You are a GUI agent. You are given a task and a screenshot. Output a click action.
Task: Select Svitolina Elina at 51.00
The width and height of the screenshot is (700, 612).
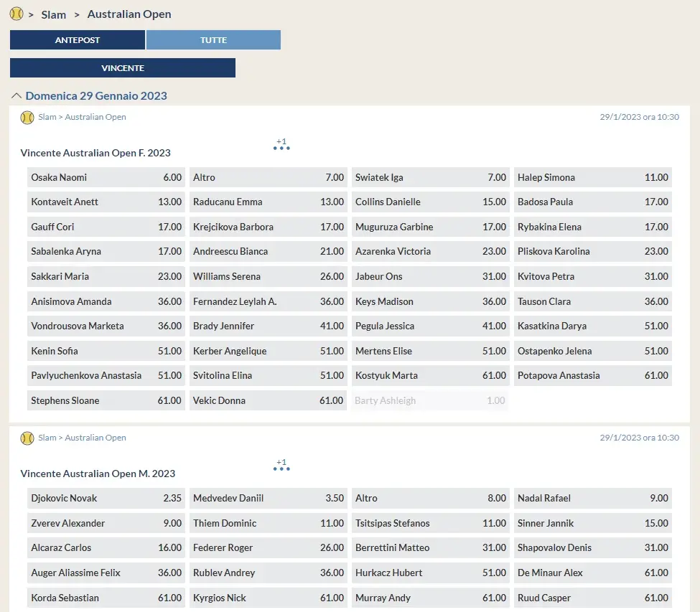tap(269, 375)
